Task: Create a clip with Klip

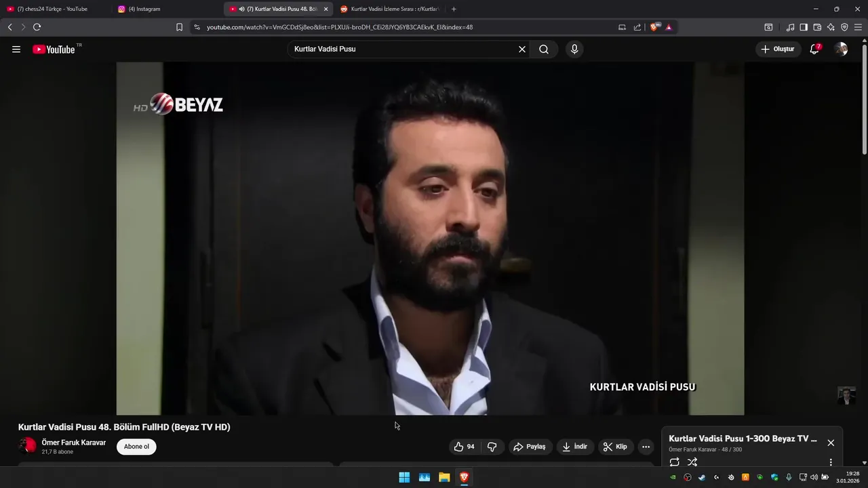Action: pos(615,447)
